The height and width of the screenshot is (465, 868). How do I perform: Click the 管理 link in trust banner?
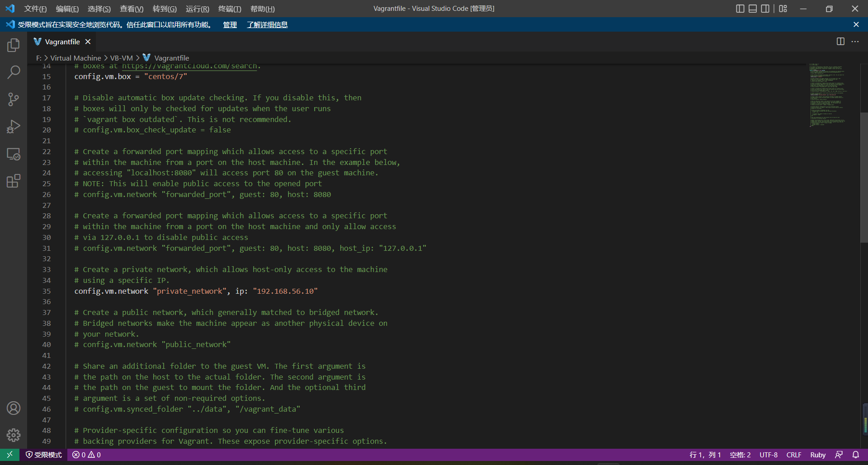click(x=230, y=25)
